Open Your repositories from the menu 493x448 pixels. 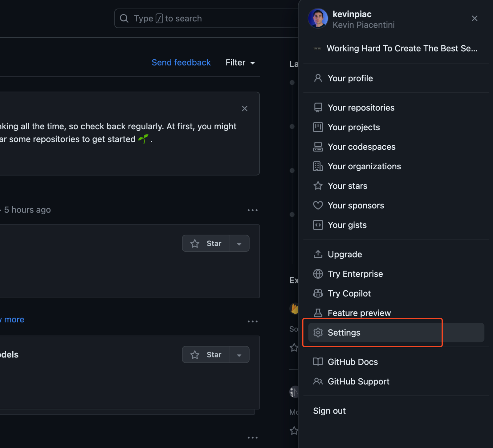click(x=361, y=107)
